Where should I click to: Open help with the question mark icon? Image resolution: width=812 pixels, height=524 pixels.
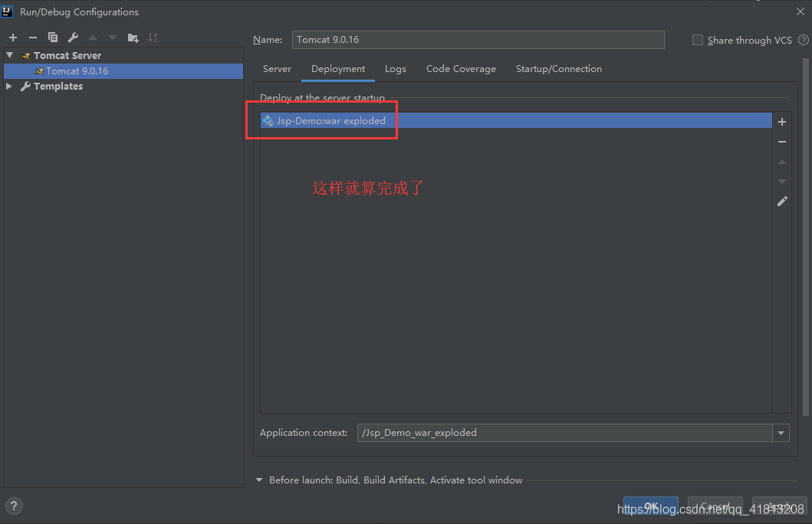click(14, 506)
